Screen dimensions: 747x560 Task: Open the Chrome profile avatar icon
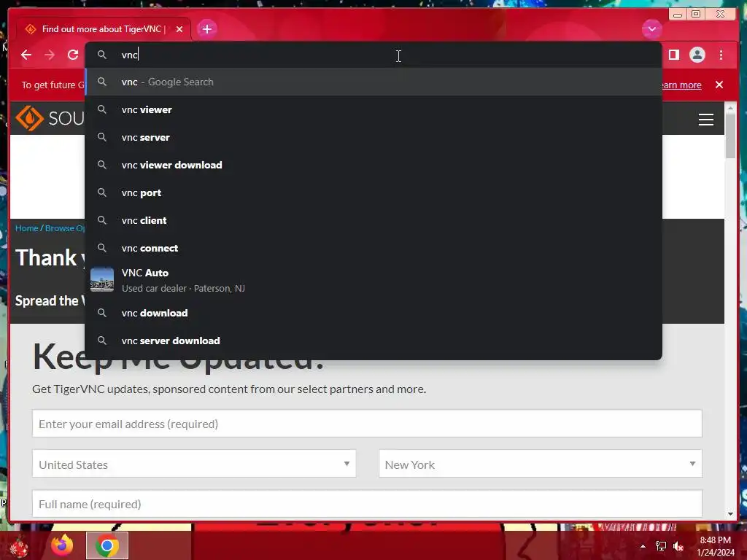(697, 55)
